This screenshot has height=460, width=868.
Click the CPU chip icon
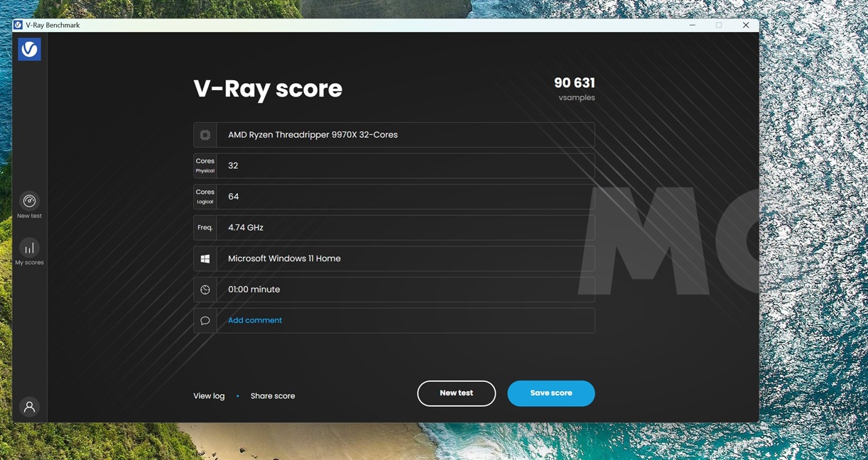[x=205, y=135]
